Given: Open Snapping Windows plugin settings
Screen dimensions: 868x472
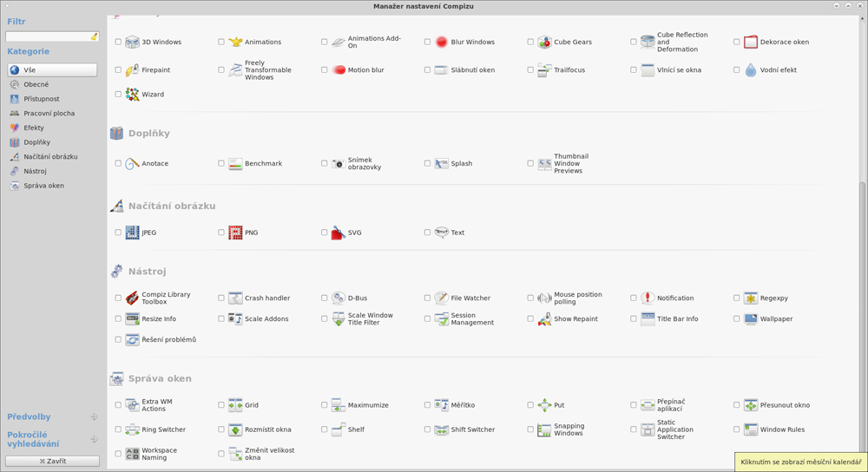Looking at the screenshot, I should tap(569, 430).
